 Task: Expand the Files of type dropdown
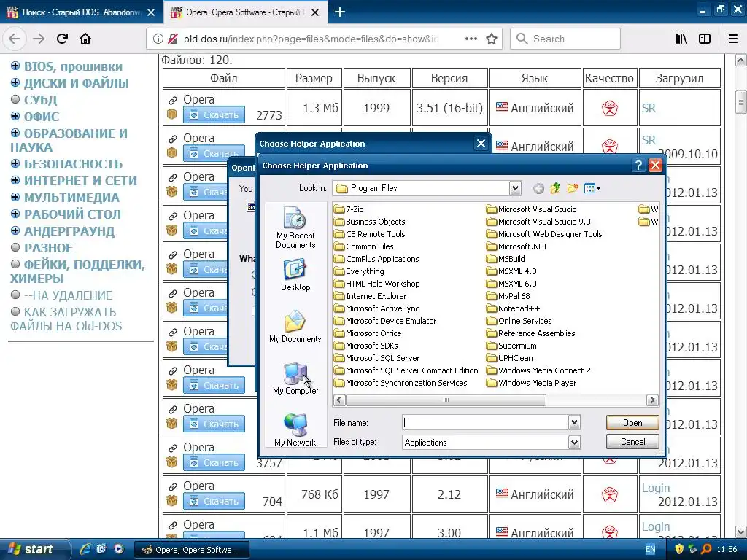pyautogui.click(x=575, y=443)
